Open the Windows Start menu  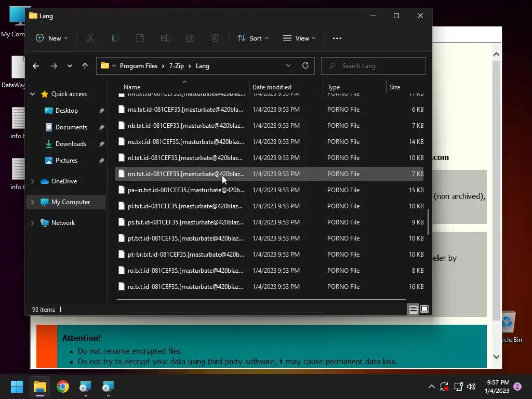(x=17, y=387)
